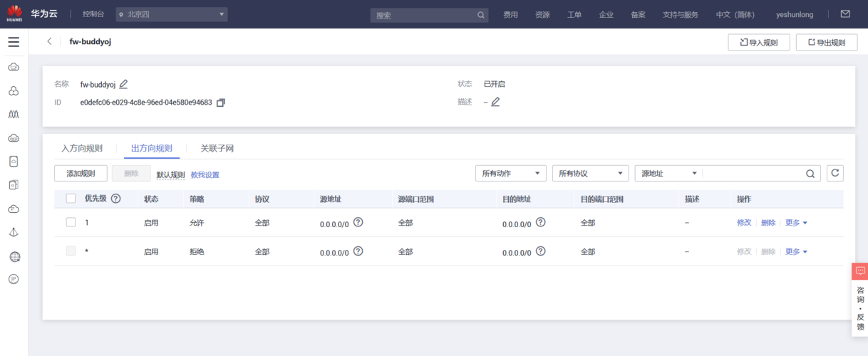Switch to the 关联子网 tab
Screen dimensions: 868x356
coord(217,148)
